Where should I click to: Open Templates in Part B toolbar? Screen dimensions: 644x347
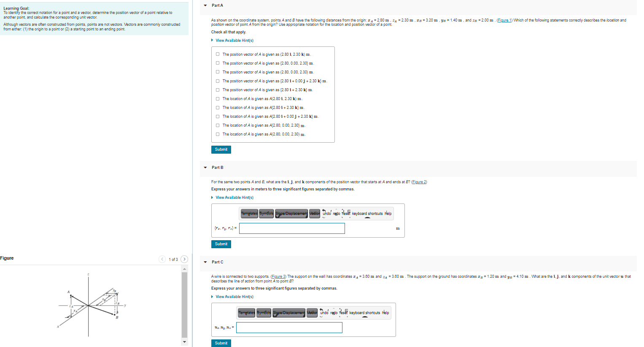249,214
